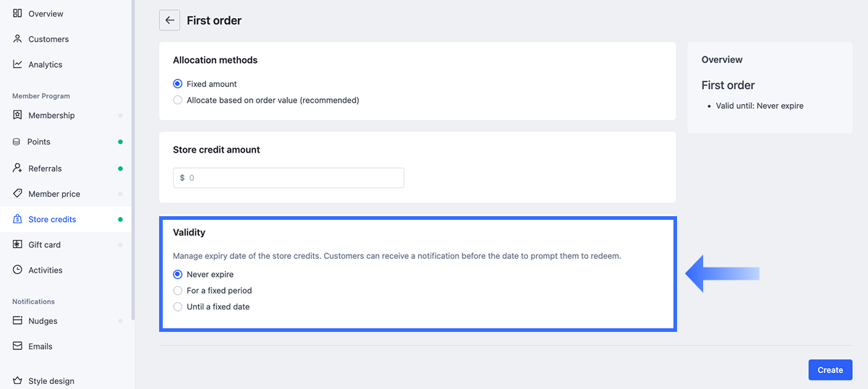Choose Never expire validity option
The height and width of the screenshot is (389, 868).
coord(178,275)
